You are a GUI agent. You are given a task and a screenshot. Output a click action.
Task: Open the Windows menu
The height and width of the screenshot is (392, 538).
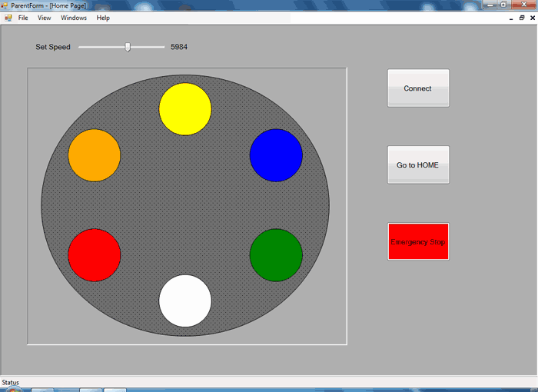click(74, 18)
